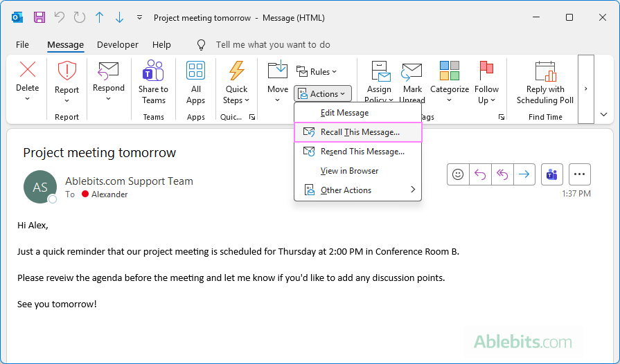Open Categorize color squares icon

coord(449,71)
